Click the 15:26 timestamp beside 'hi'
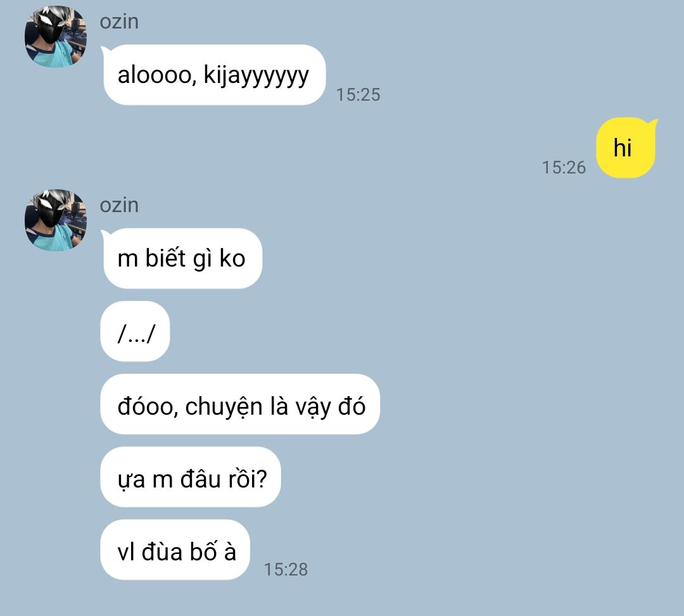The width and height of the screenshot is (684, 616). click(x=564, y=168)
